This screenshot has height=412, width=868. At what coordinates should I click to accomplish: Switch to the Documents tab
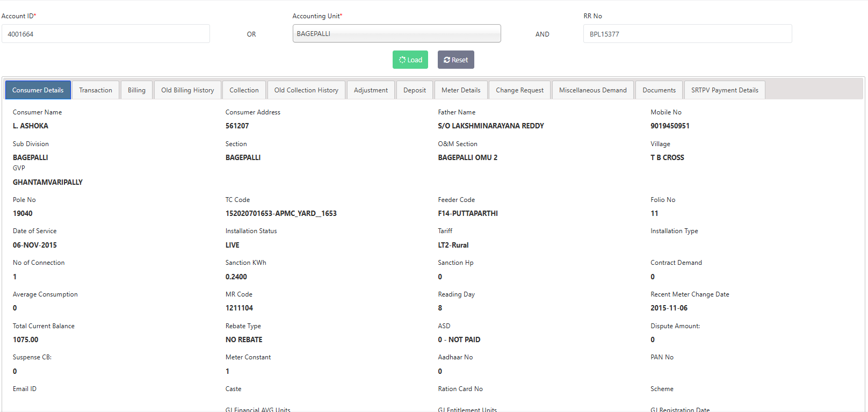click(x=659, y=90)
